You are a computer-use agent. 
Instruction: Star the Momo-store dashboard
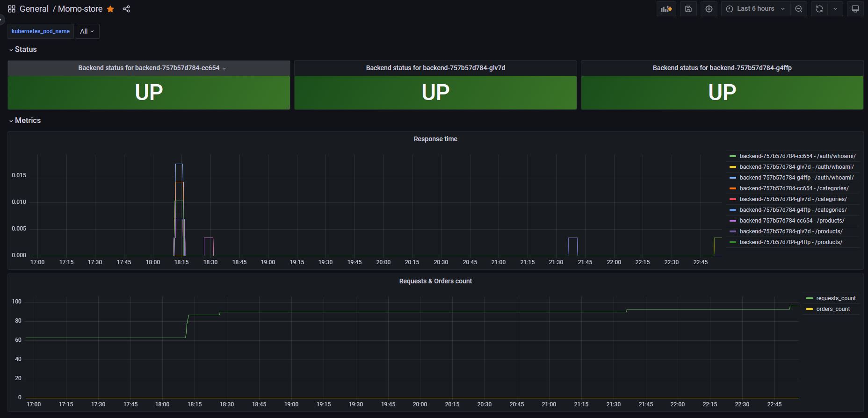110,9
